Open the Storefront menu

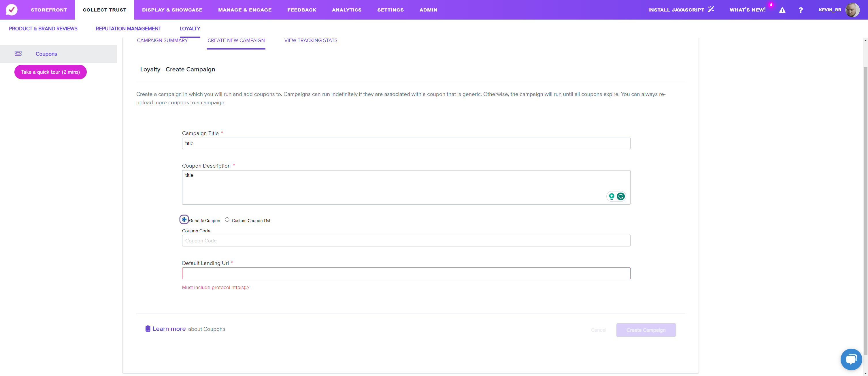click(49, 10)
